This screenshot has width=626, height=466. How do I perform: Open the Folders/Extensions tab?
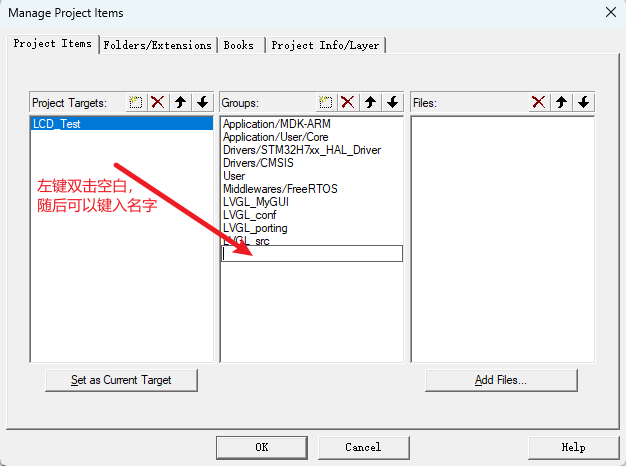158,45
